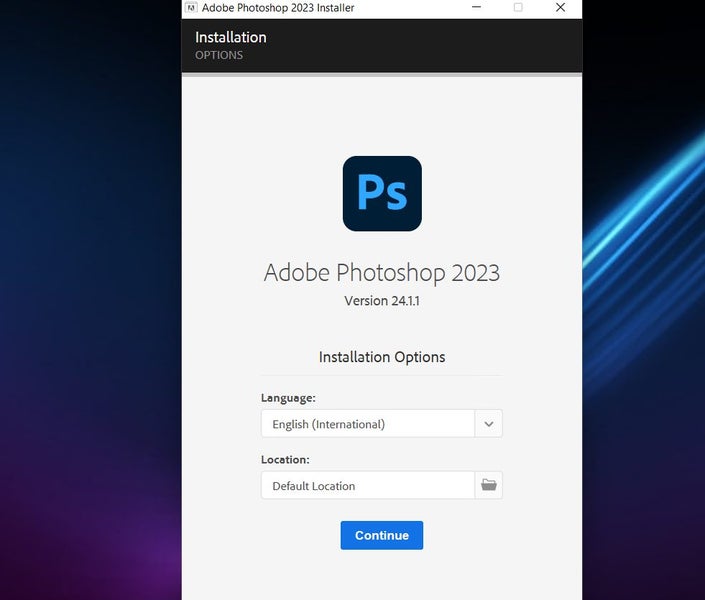
Task: Click the 'Adobe Photoshop 2023' heading
Action: coord(382,273)
